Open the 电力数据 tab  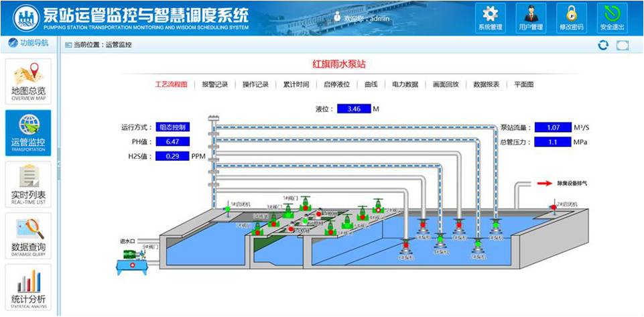[x=405, y=84]
